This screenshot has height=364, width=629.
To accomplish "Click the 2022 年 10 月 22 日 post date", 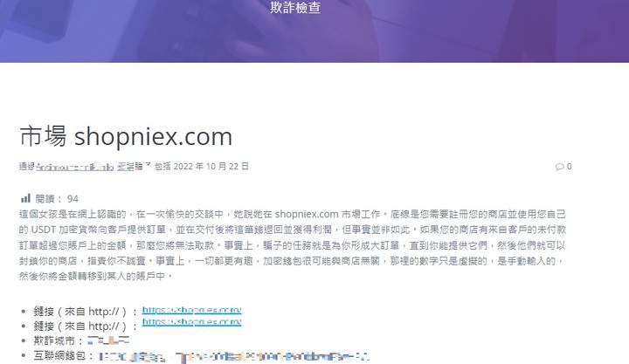I will (211, 167).
